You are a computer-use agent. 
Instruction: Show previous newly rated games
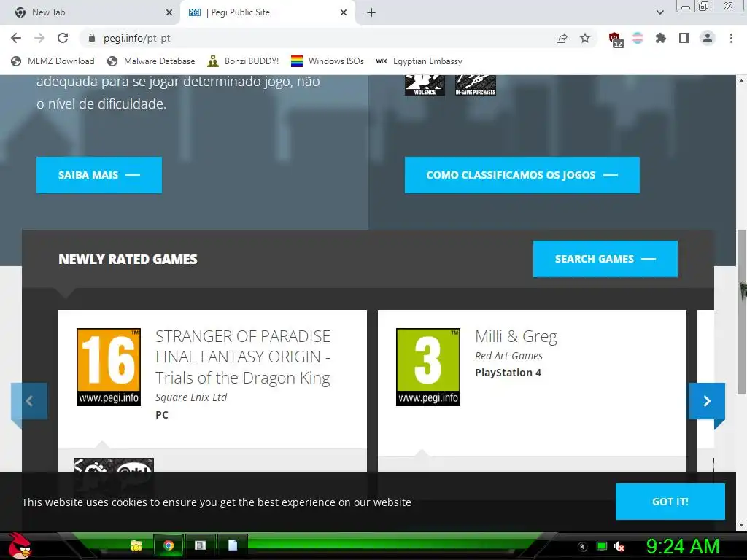click(29, 401)
